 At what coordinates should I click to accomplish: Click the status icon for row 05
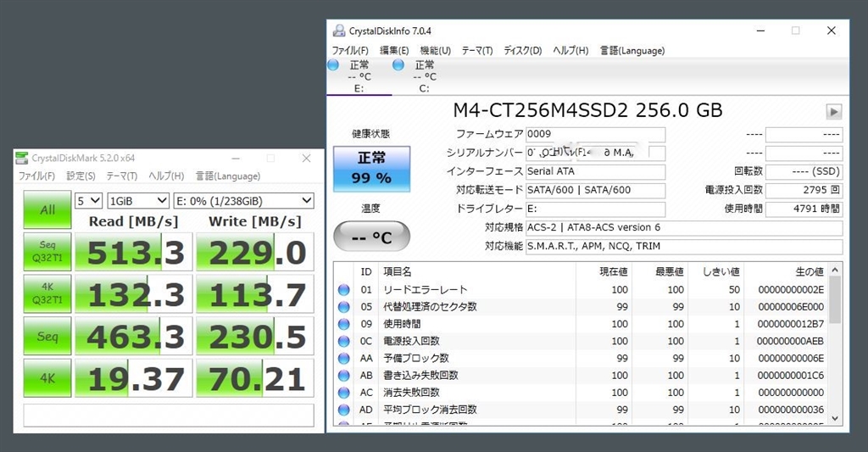pos(344,307)
